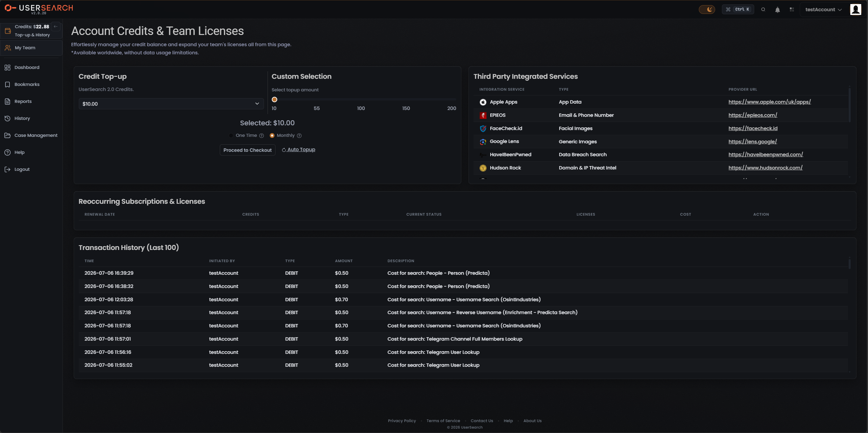Click the UserSearch logo
This screenshot has height=433, width=868.
point(39,9)
